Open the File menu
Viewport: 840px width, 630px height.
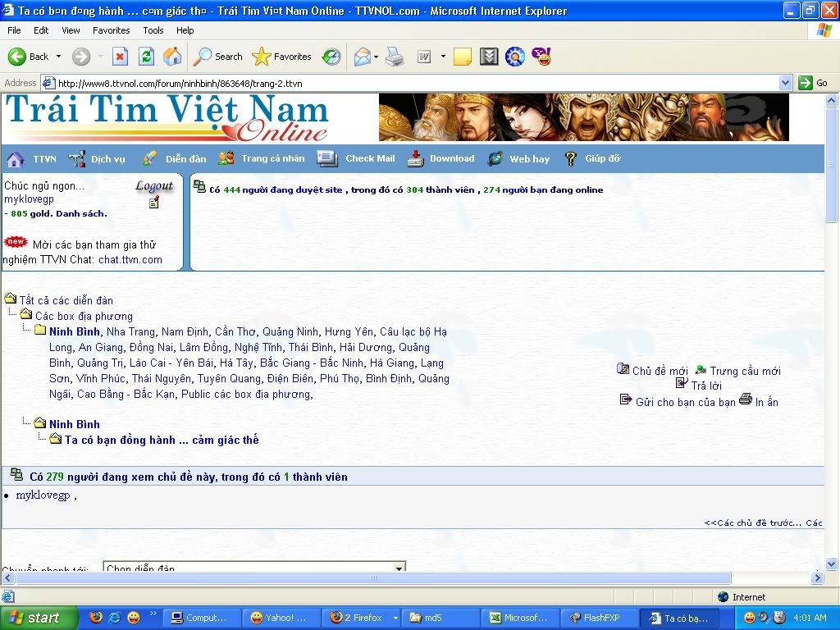(x=14, y=30)
